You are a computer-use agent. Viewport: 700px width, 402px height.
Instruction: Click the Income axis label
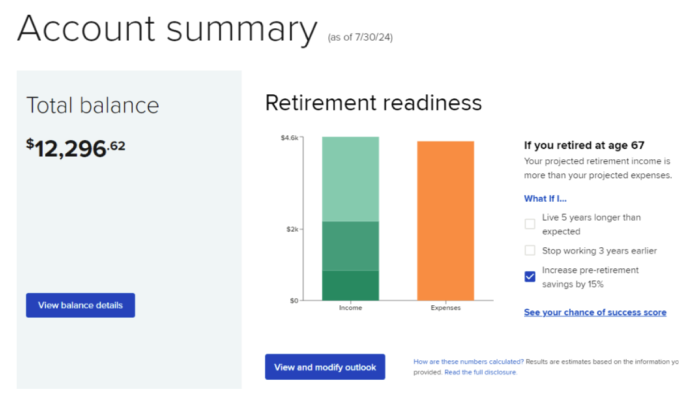click(x=350, y=308)
